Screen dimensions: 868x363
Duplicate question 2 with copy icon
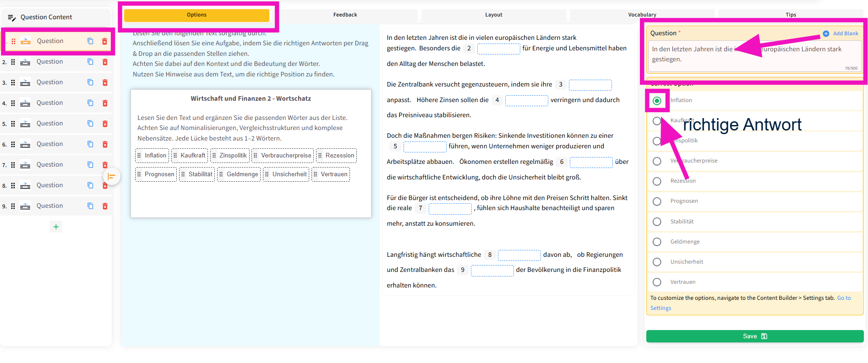pos(90,62)
